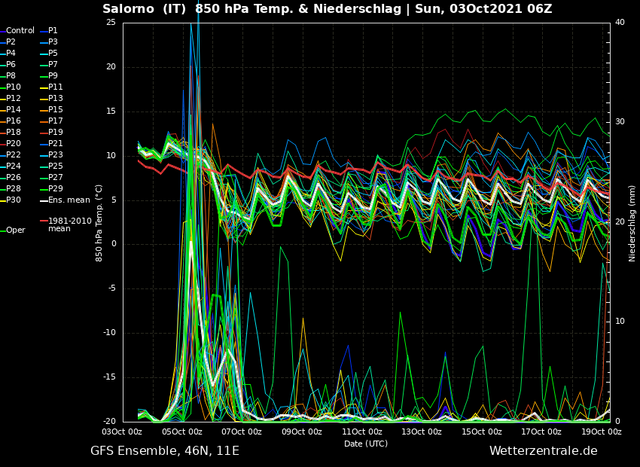Choose the P8 legend label
640x467 pixels.
[x=11, y=76]
